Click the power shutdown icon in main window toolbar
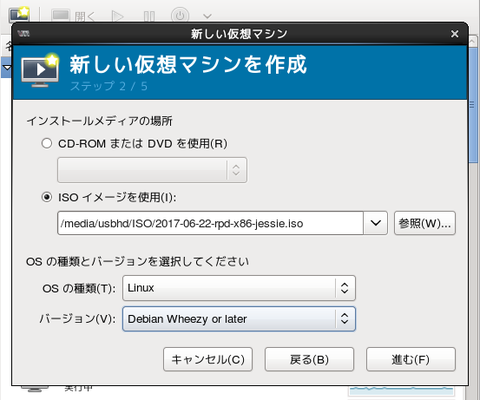 [x=180, y=16]
